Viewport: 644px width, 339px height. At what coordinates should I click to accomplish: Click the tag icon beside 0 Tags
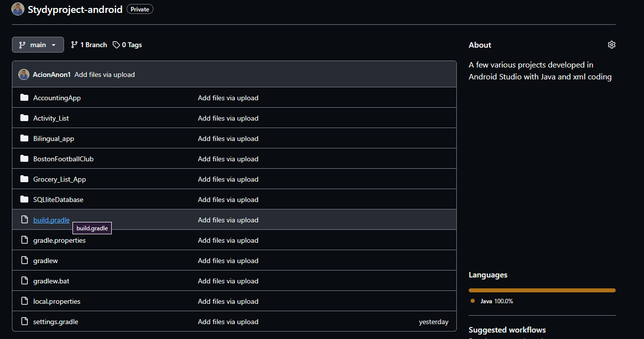coord(116,45)
